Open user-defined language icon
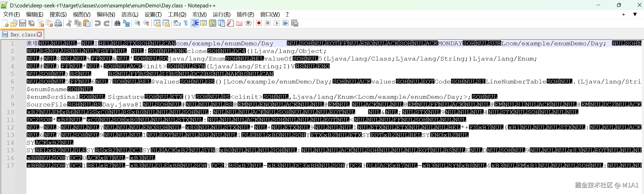Image resolution: width=644 pixels, height=194 pixels. [x=204, y=23]
